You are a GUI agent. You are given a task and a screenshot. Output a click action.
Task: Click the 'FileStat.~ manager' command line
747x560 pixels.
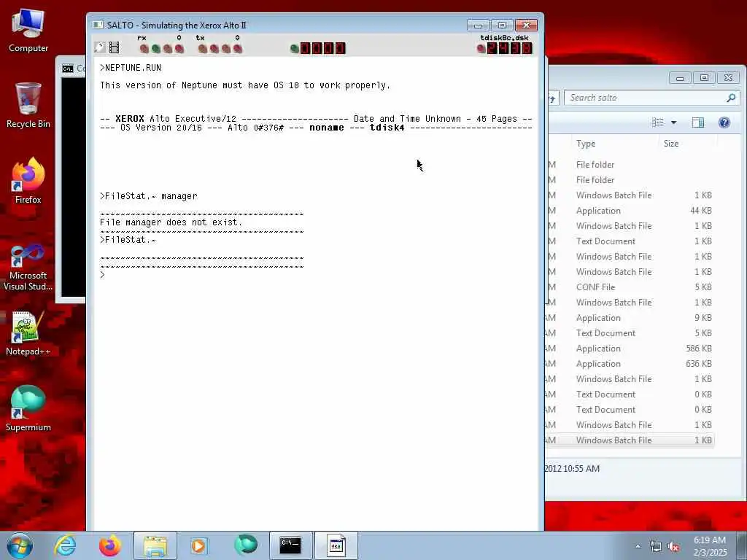(149, 195)
